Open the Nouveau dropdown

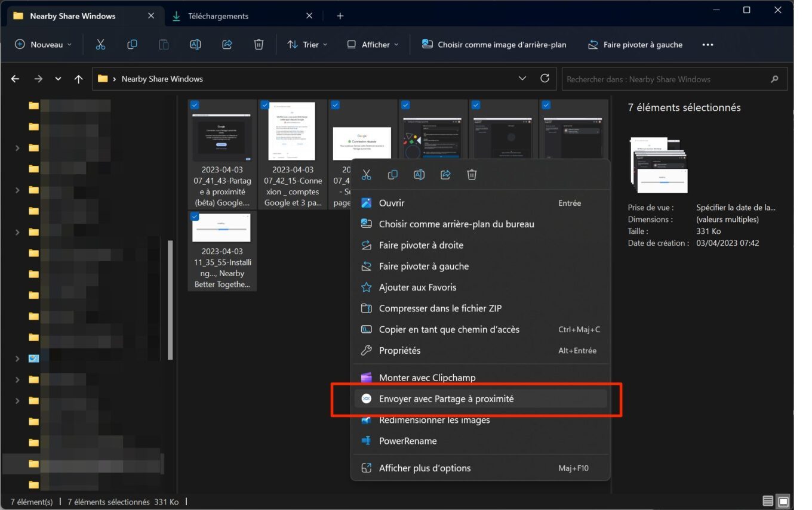(44, 44)
